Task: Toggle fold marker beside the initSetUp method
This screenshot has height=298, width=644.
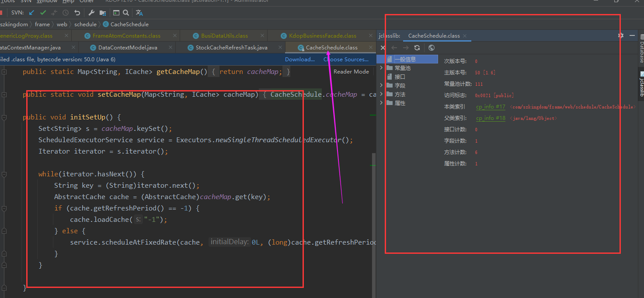Action: click(4, 117)
